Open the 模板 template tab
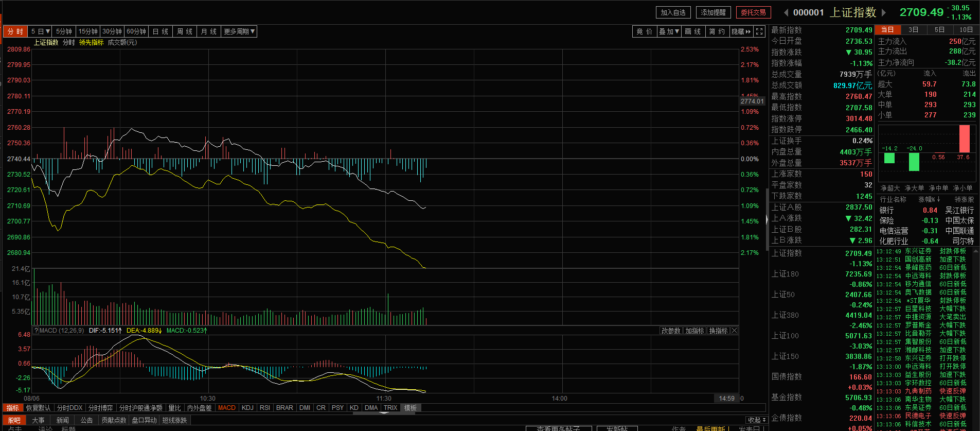 tap(411, 408)
